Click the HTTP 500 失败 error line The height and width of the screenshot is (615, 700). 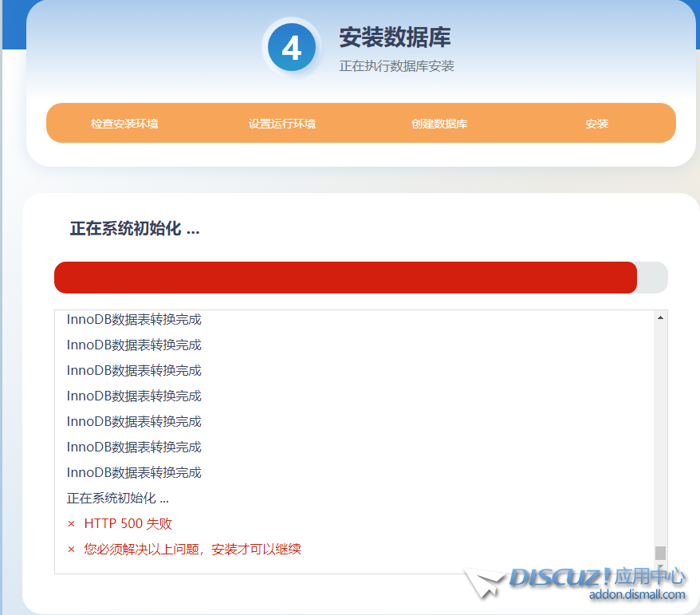coord(128,523)
